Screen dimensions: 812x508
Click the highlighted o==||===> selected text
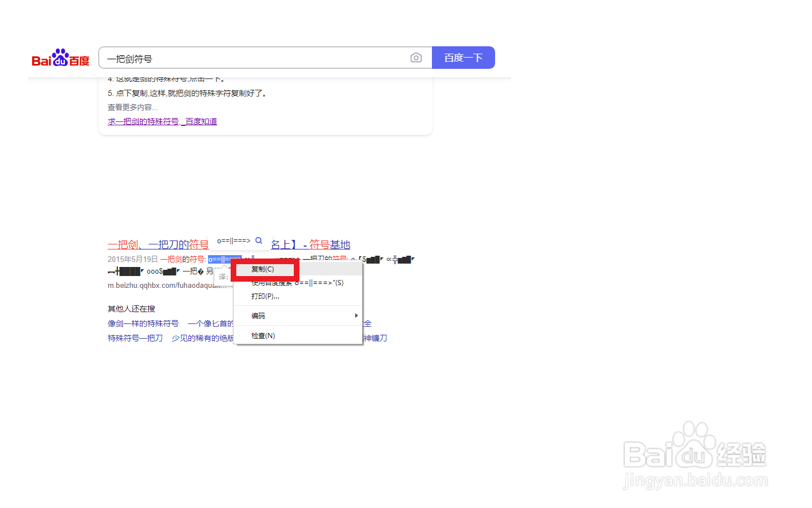click(224, 260)
